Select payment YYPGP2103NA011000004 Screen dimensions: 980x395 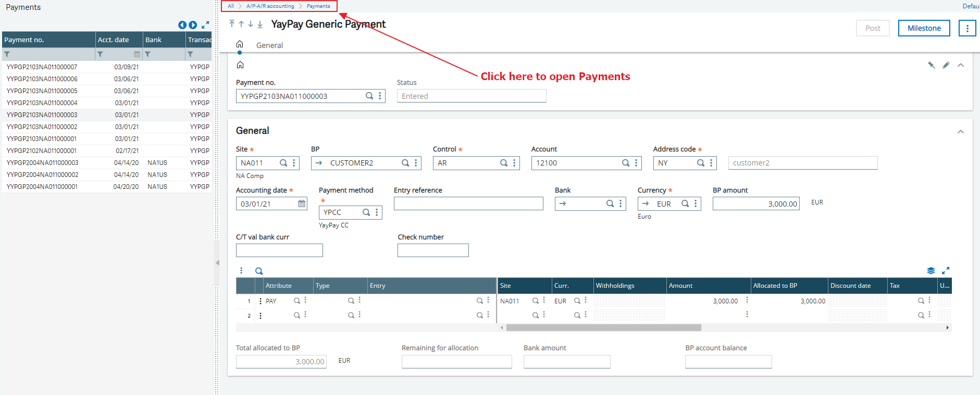coord(42,103)
